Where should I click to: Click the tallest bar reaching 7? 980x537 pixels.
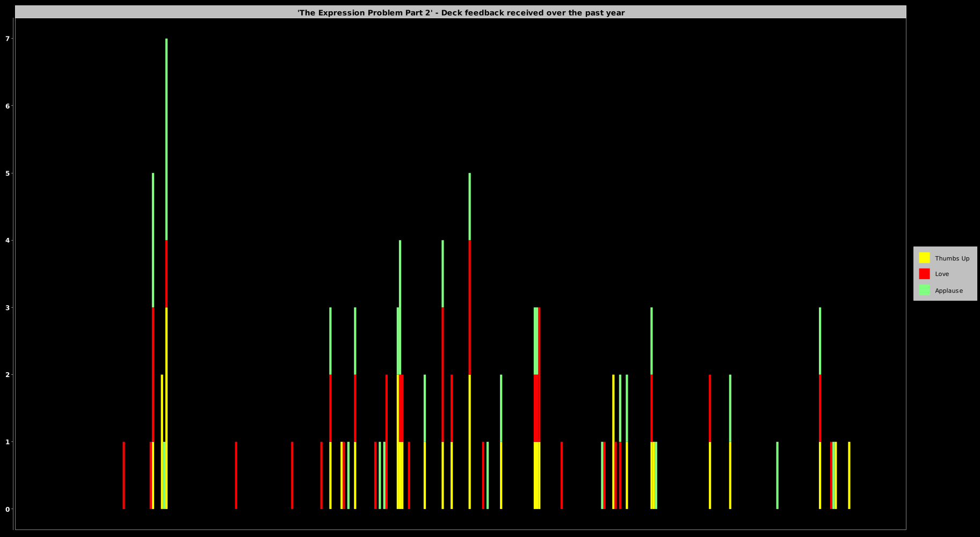click(166, 274)
